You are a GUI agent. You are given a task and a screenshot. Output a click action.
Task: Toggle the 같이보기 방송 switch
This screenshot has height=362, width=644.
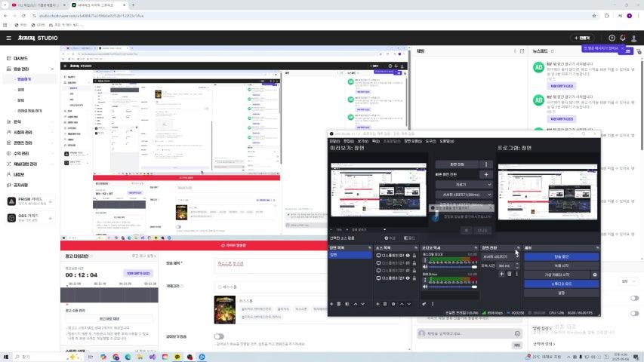tap(219, 336)
